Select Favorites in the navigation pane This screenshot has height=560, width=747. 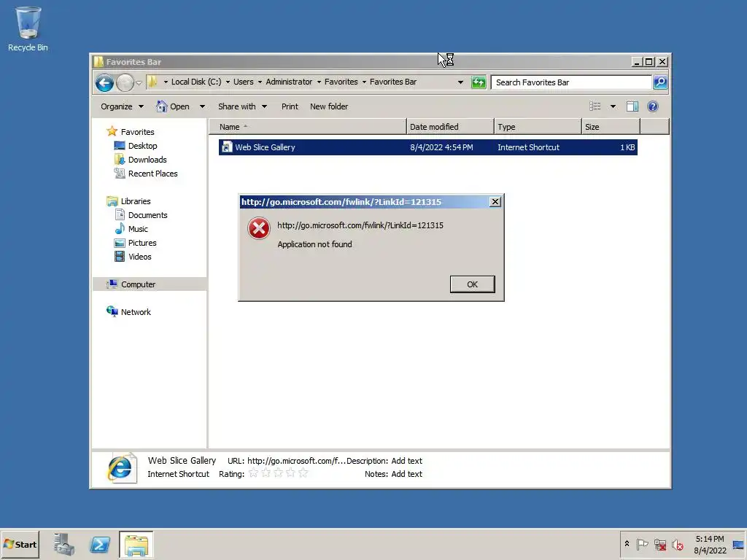pos(137,132)
